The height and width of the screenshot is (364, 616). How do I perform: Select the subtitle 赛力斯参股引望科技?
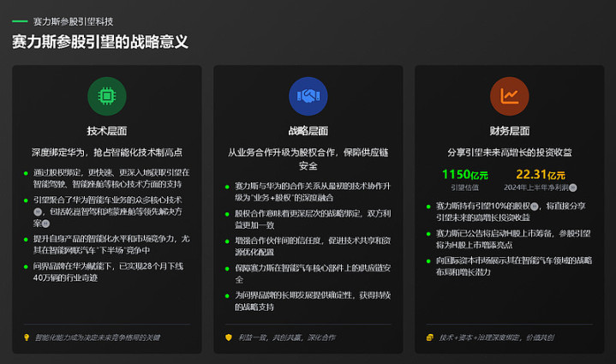(73, 21)
